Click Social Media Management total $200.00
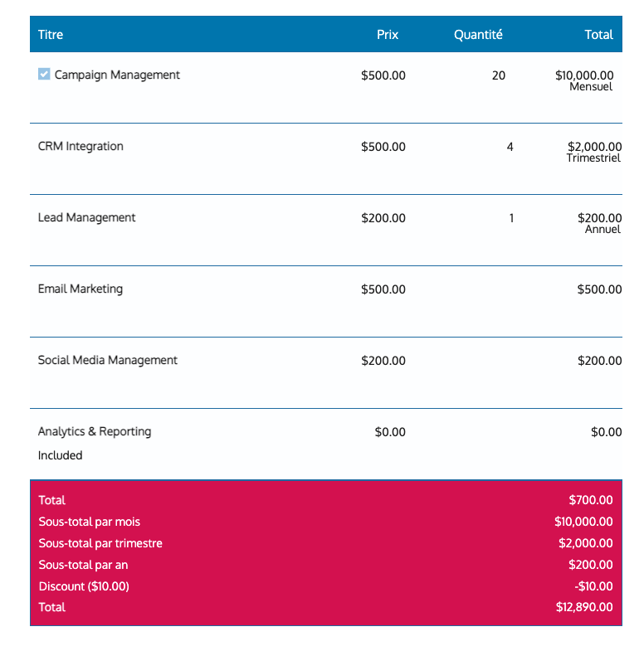 pos(599,361)
